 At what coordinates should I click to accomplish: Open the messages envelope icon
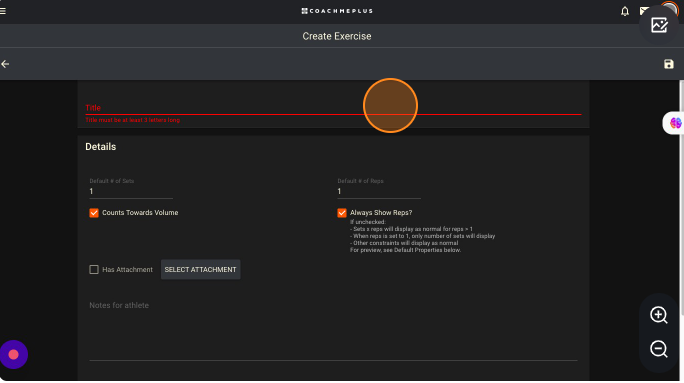[644, 11]
